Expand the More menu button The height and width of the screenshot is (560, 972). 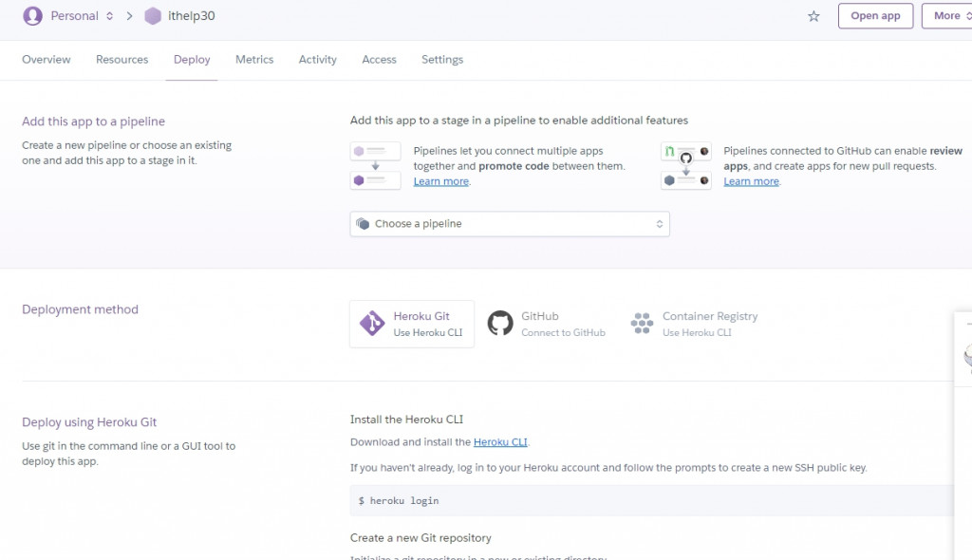[949, 16]
